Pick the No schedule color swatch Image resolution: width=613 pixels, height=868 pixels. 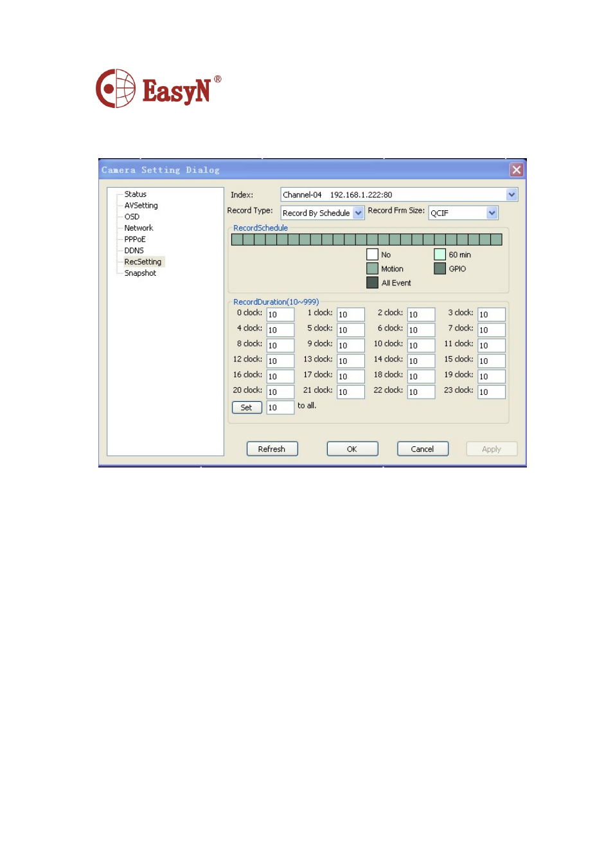pos(372,255)
